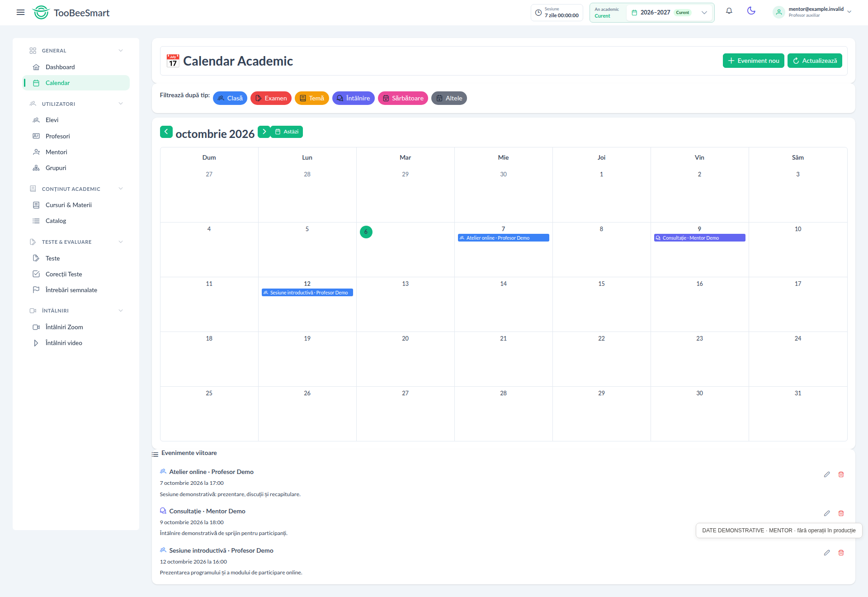Image resolution: width=868 pixels, height=597 pixels.
Task: Toggle the Examen type filter
Action: (271, 98)
